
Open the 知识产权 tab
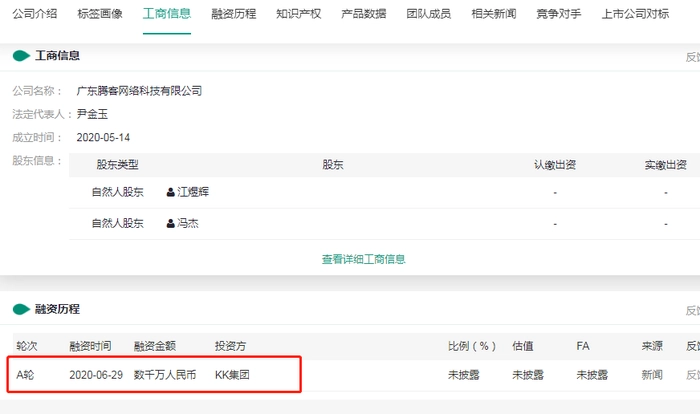coord(297,14)
